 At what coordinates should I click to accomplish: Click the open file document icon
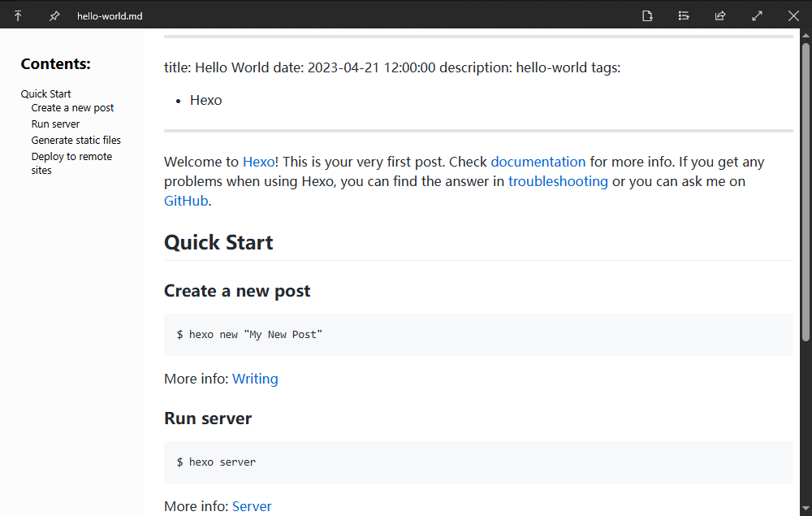[647, 15]
